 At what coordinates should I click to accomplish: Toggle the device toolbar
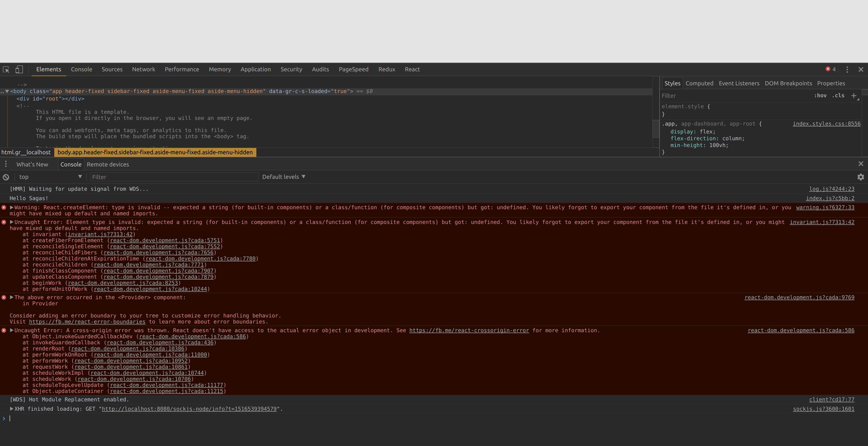[19, 69]
